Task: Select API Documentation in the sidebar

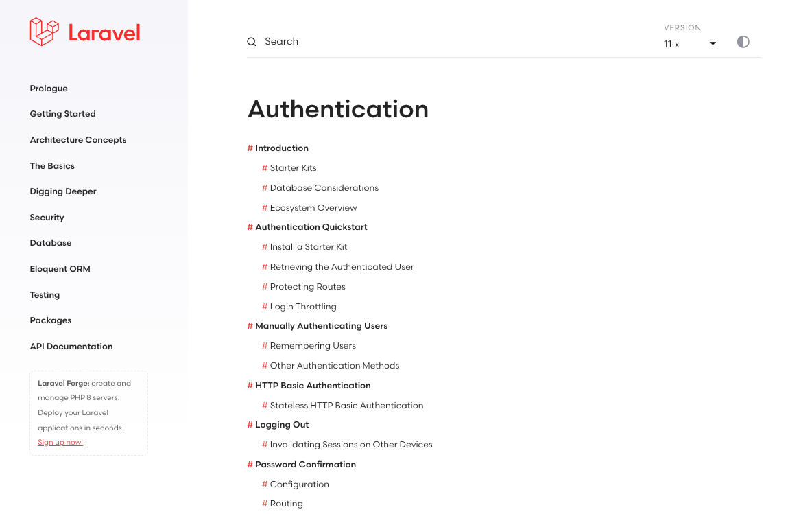Action: [x=71, y=346]
